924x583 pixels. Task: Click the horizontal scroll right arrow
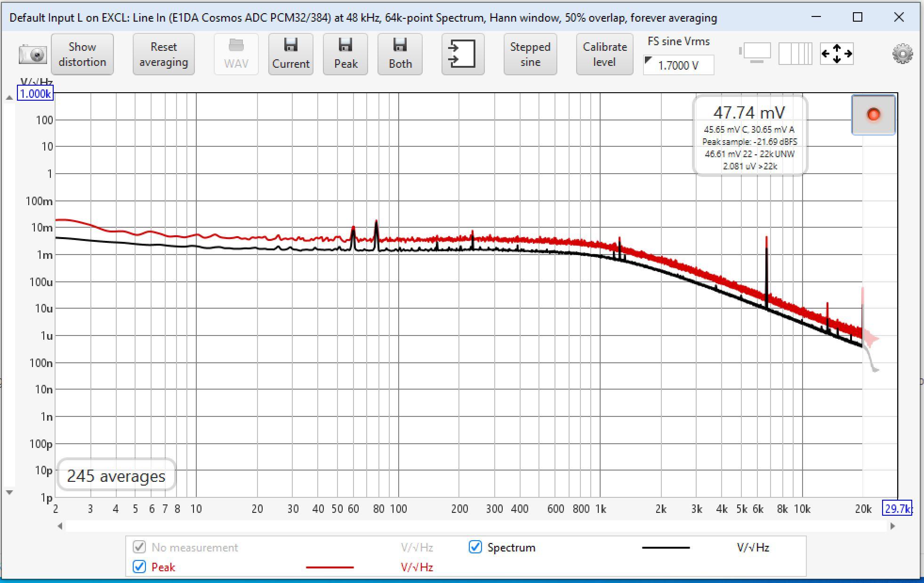click(892, 526)
